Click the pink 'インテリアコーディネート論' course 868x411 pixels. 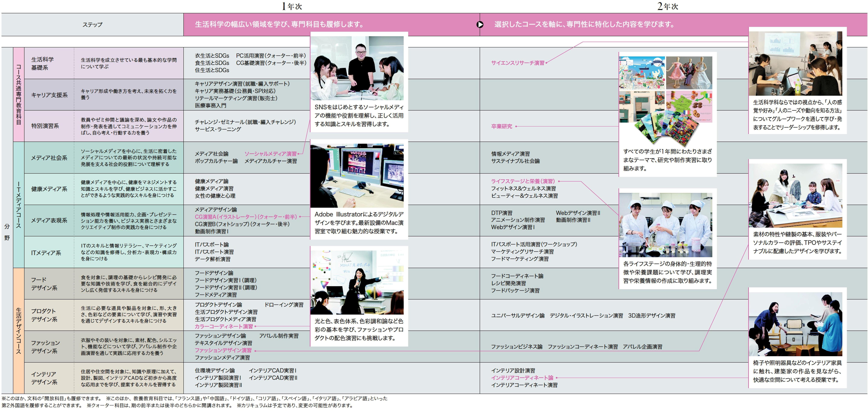522,378
